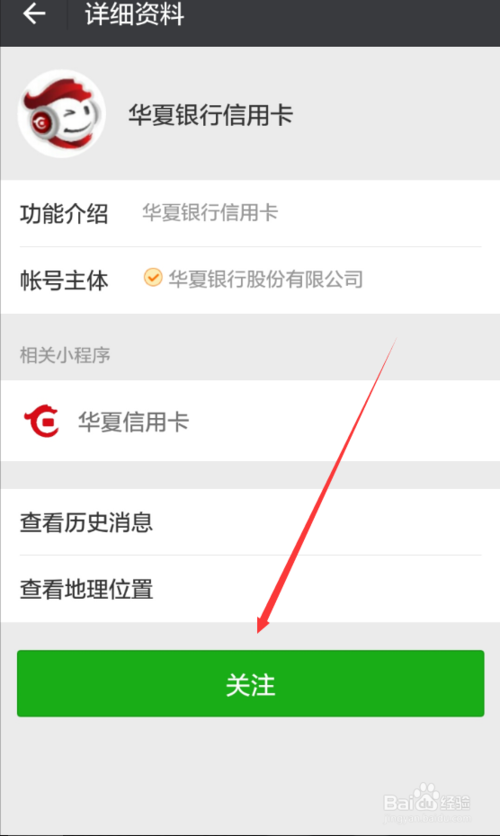Screen dimensions: 500x836
Task: Tap the 帐号主体 label
Action: [64, 280]
